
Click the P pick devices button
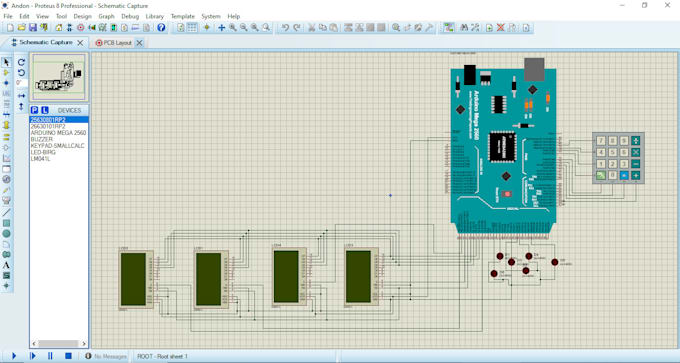point(34,110)
